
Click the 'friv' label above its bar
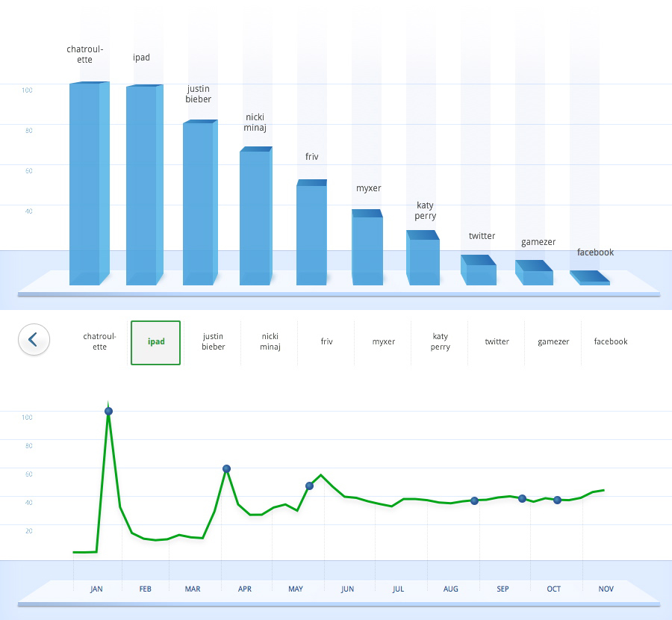tap(311, 157)
